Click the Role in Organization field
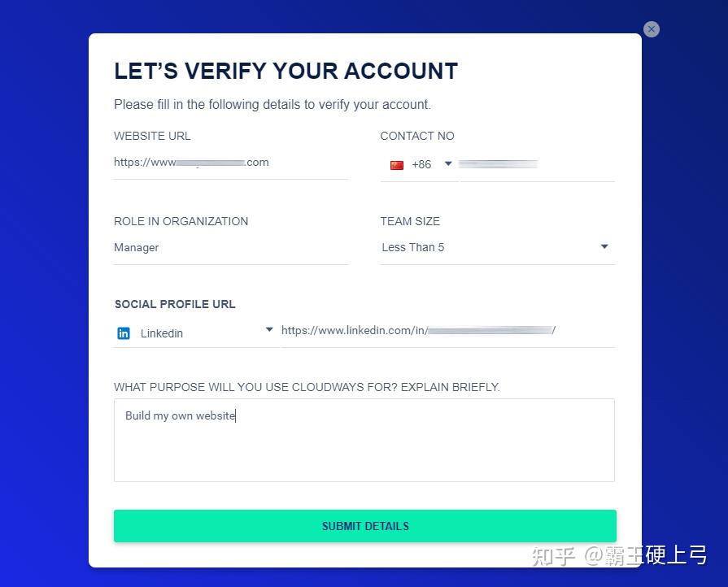This screenshot has height=587, width=728. coord(230,248)
